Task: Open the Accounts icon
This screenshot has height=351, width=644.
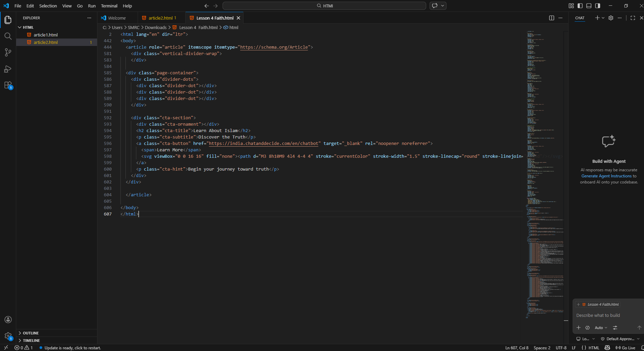Action: (x=8, y=320)
